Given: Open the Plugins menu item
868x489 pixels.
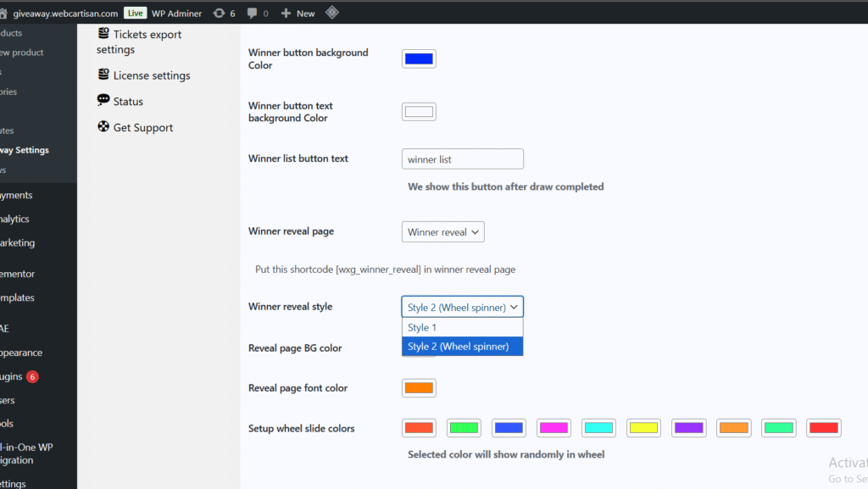Looking at the screenshot, I should point(12,376).
